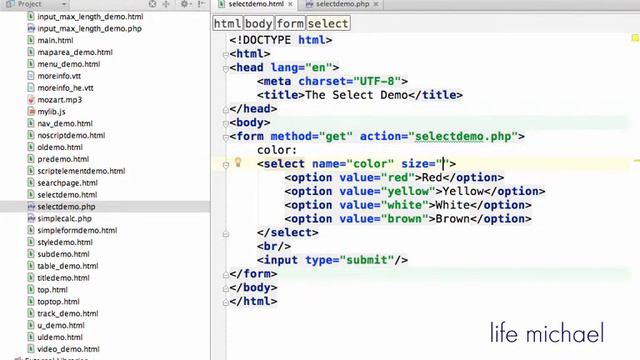Click the autoscroll crosshair icon in Project panel
The image size is (640, 360).
click(166, 4)
